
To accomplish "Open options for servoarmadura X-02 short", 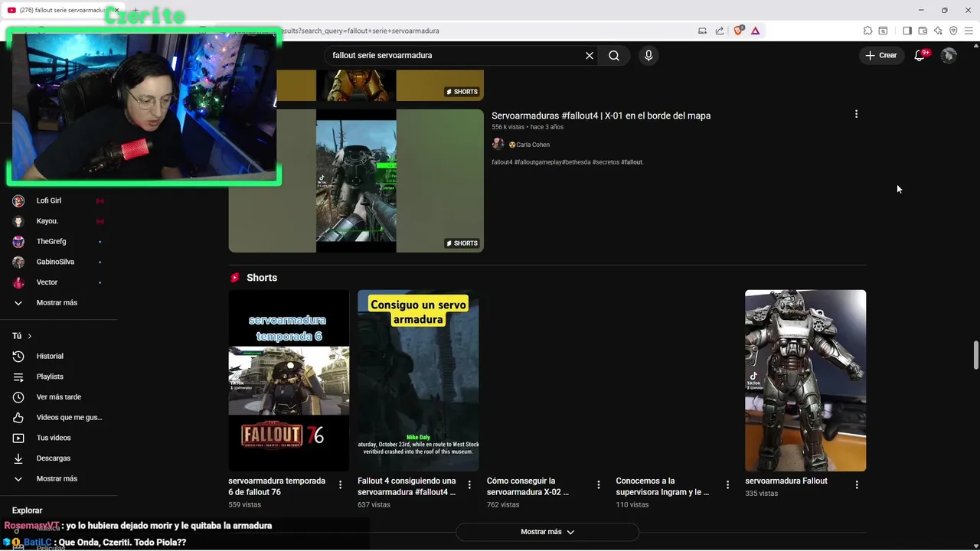I will (599, 484).
